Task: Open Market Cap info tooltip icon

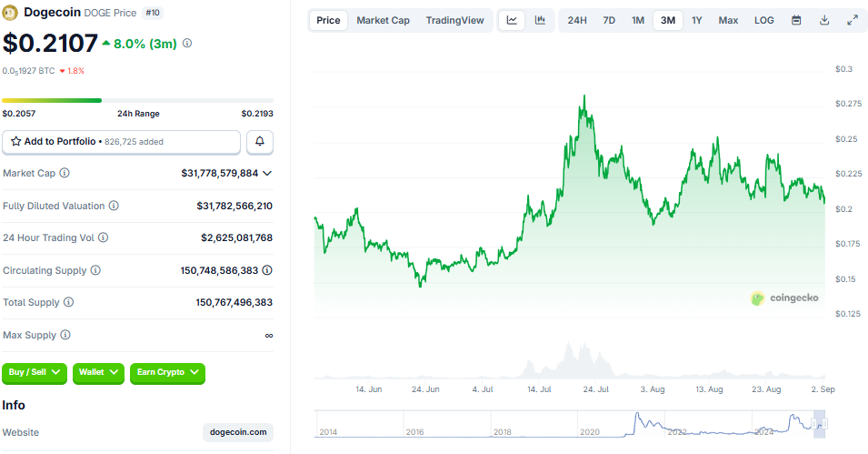Action: click(x=65, y=173)
